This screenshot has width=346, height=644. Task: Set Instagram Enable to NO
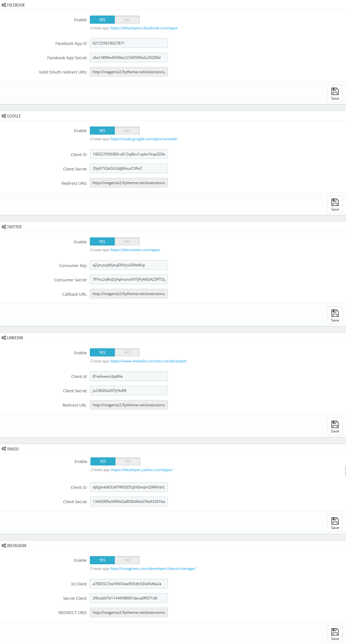click(127, 560)
